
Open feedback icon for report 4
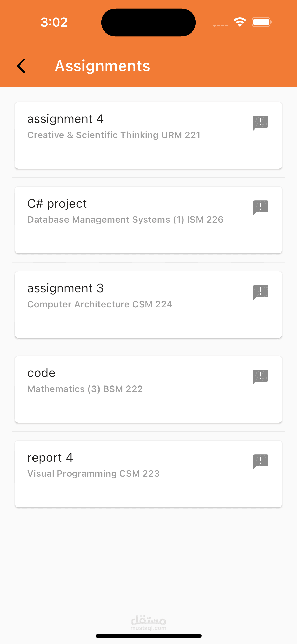click(x=260, y=462)
